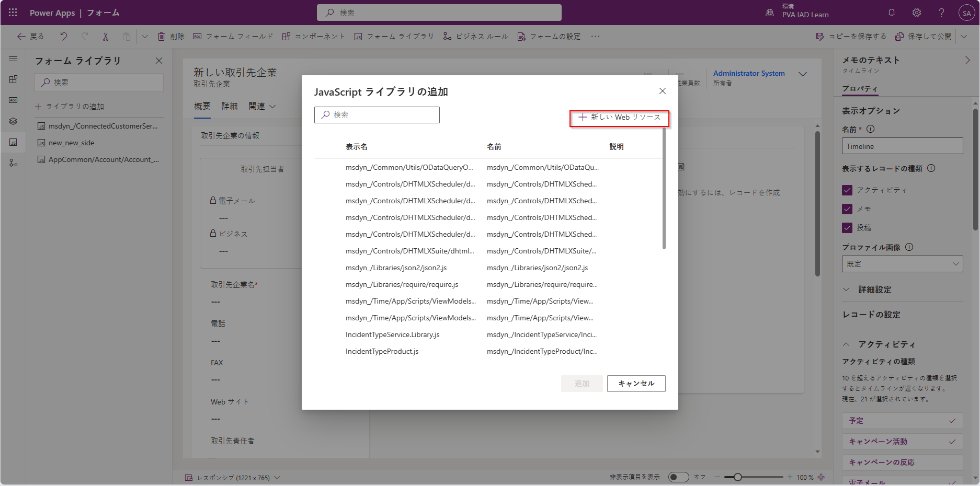Adjust the zoom slider handle

pos(737,477)
